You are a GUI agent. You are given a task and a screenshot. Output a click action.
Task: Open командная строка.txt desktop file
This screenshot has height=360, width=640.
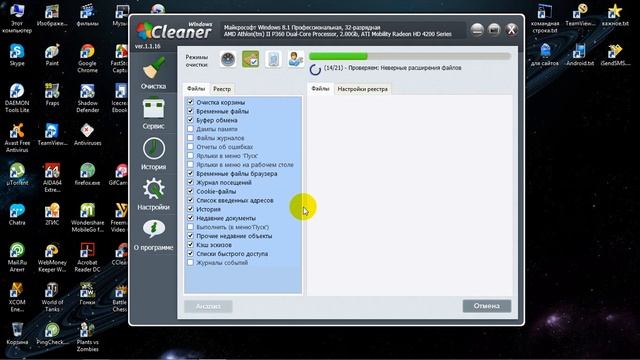point(544,19)
